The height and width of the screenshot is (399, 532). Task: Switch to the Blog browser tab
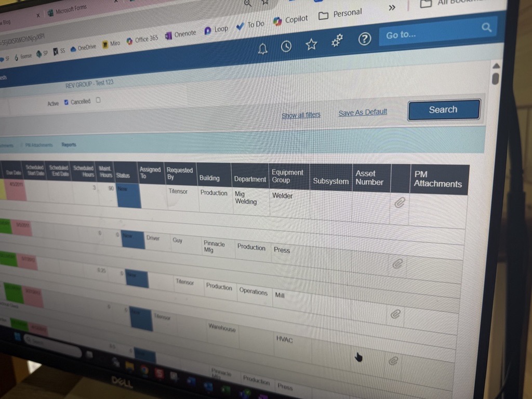tap(5, 22)
